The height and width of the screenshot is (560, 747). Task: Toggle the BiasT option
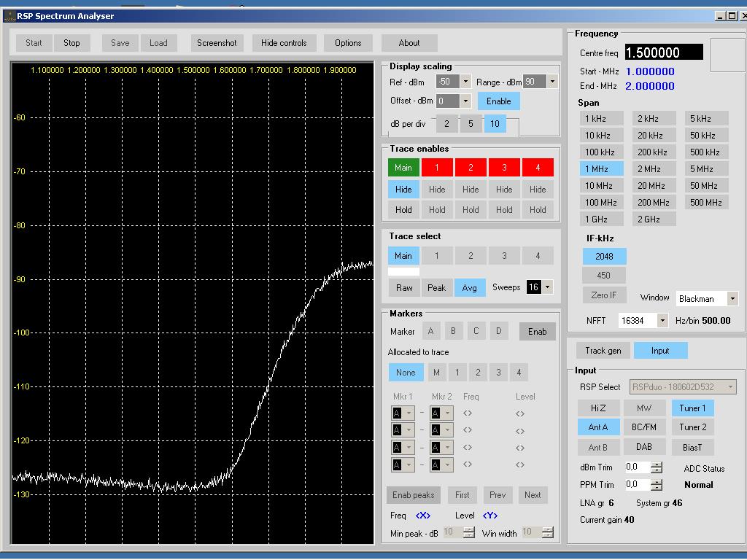coord(693,447)
